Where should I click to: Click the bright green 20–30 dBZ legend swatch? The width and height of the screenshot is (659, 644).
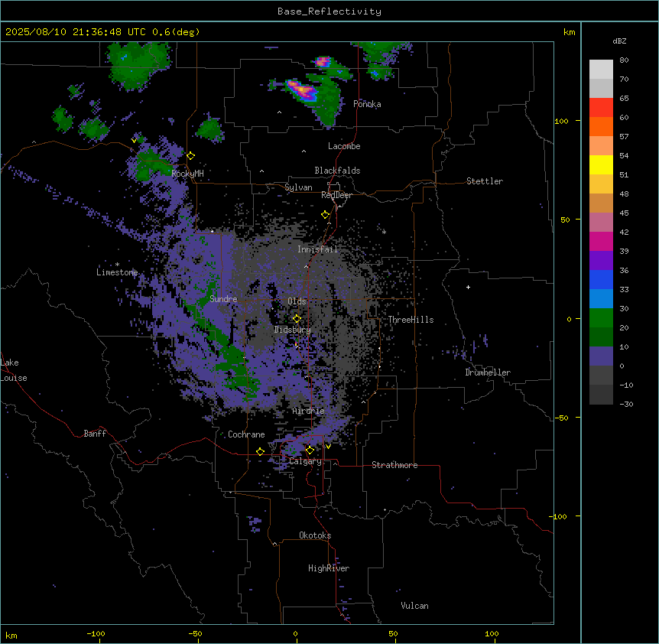click(x=601, y=318)
